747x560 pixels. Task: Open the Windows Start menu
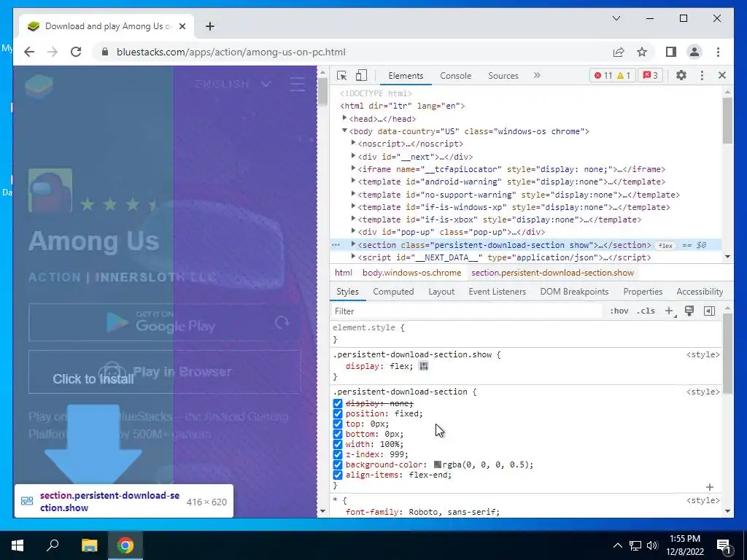(x=18, y=545)
